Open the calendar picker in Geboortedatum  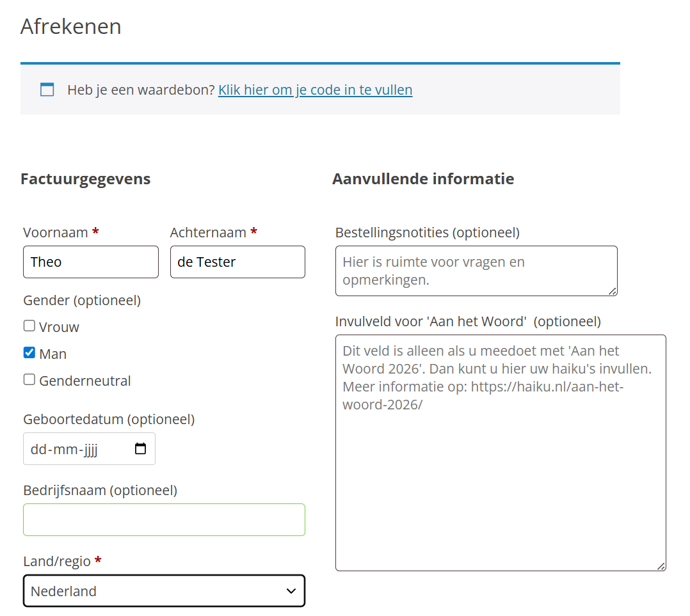(141, 448)
